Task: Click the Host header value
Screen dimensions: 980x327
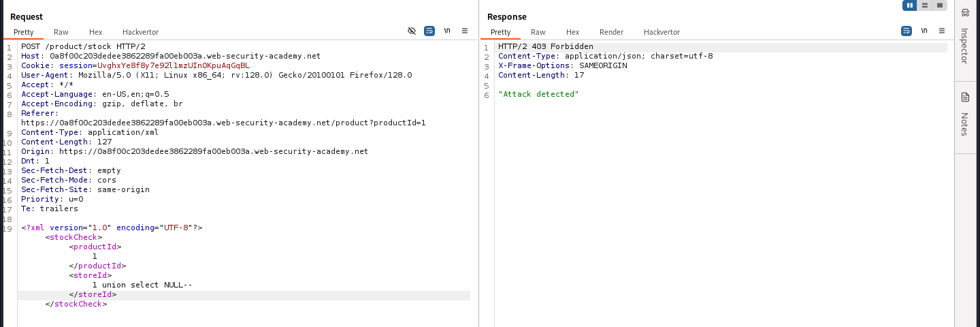Action: tap(185, 56)
